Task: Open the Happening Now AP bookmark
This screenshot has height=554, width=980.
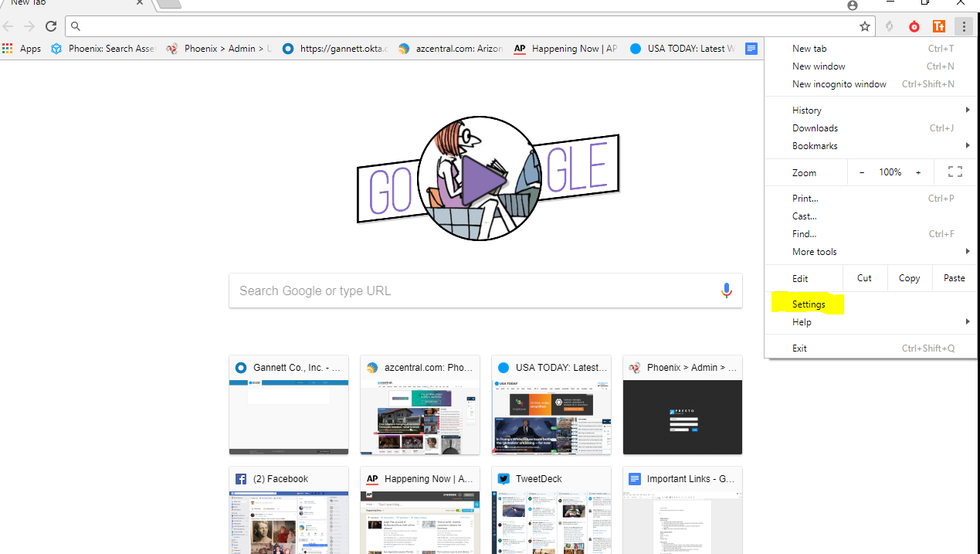Action: point(566,49)
